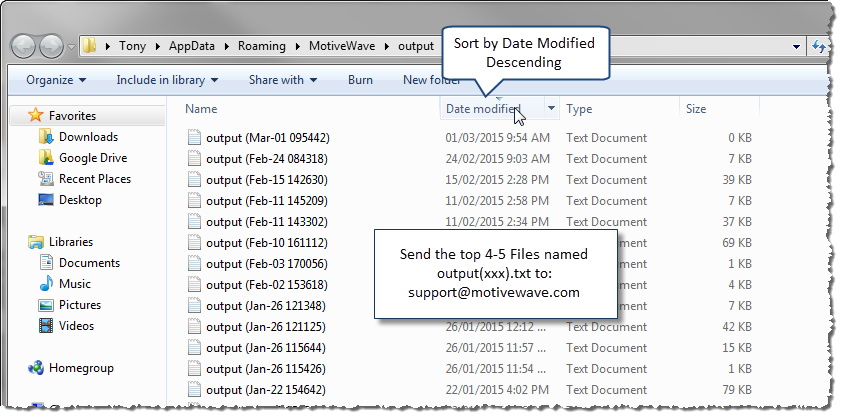Select output in the address breadcrumb

coord(416,46)
